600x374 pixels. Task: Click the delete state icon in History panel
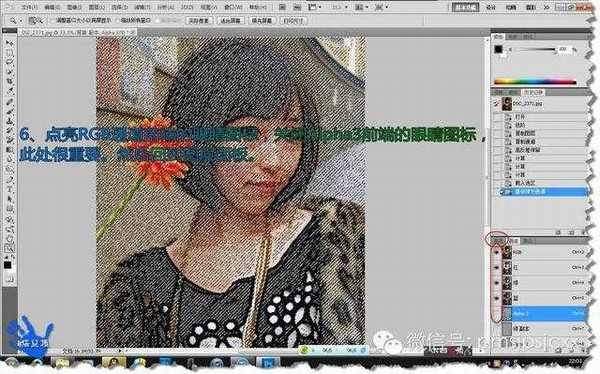pos(584,232)
